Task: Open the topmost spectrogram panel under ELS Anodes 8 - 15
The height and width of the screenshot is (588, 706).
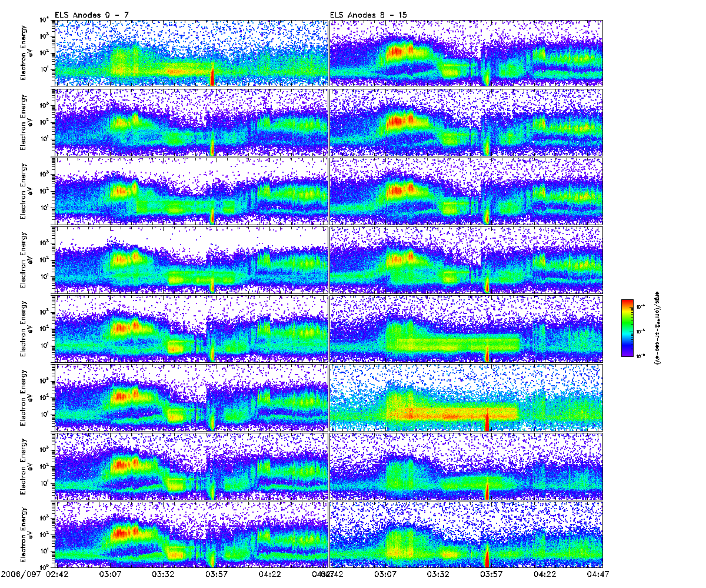Action: [466, 53]
